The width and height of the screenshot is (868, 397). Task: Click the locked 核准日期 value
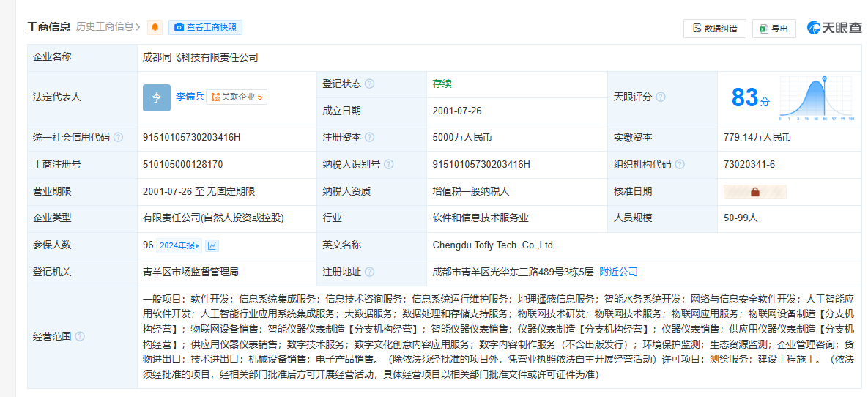[x=754, y=192]
